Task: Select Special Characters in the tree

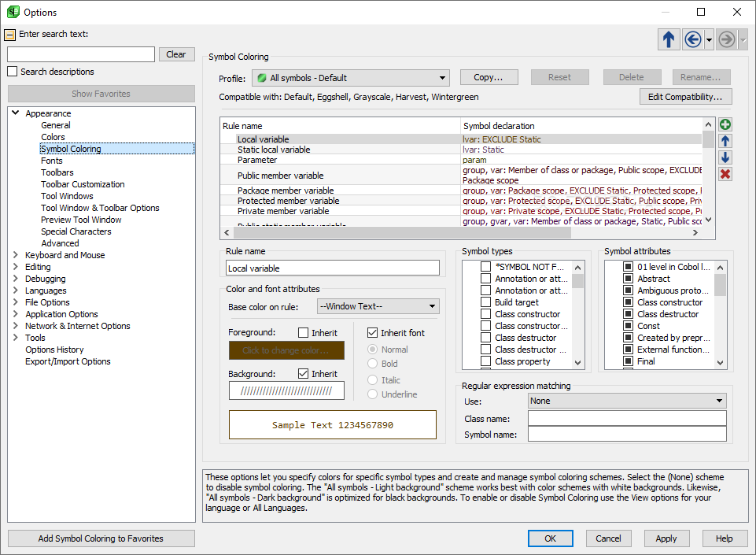Action: point(76,231)
